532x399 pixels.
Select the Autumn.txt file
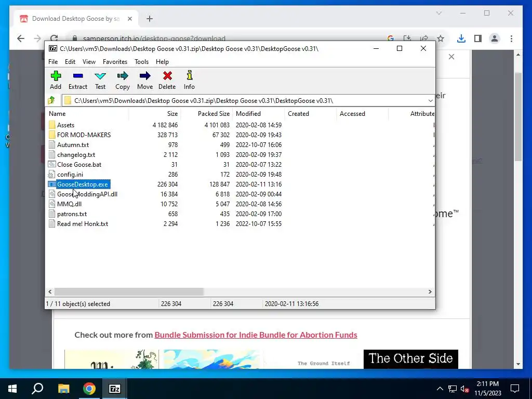(73, 144)
